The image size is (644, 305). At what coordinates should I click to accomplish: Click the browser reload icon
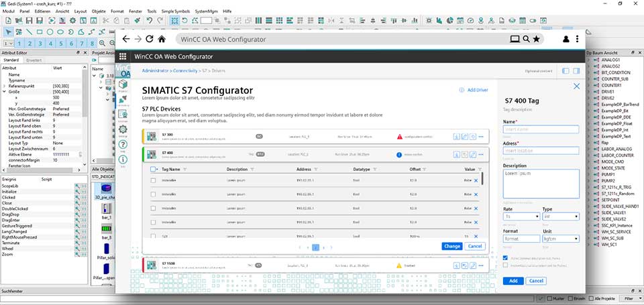click(x=150, y=40)
